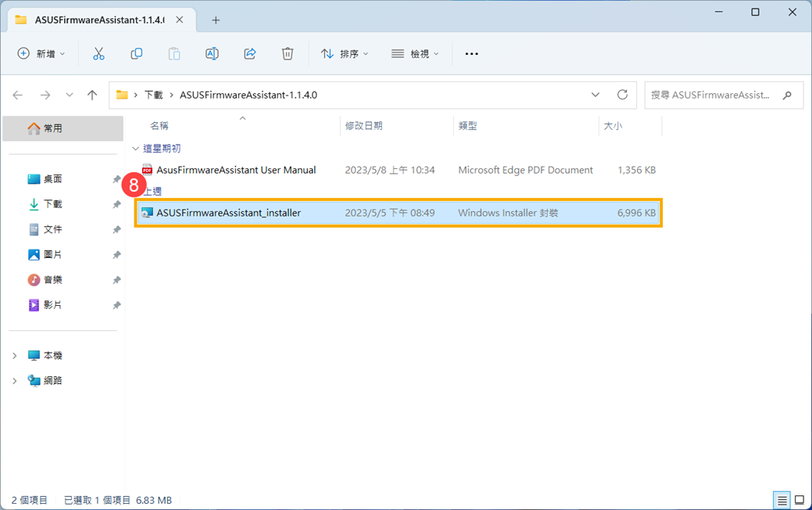Click the PDF icon of User Manual
Screen dimensions: 812x510
tap(147, 170)
